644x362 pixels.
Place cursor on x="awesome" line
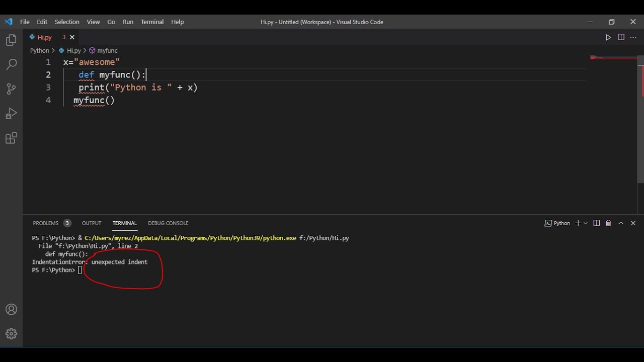coord(92,62)
